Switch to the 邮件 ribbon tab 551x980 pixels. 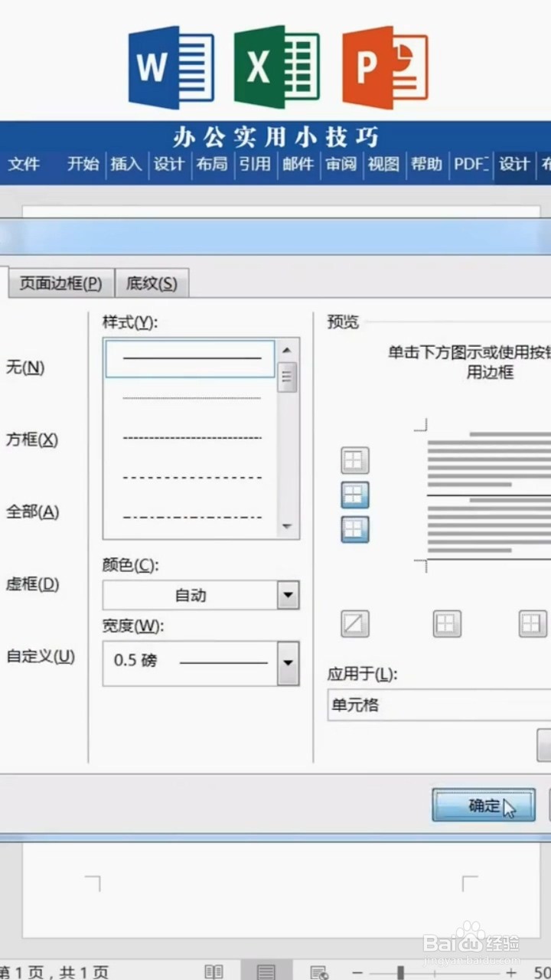298,164
